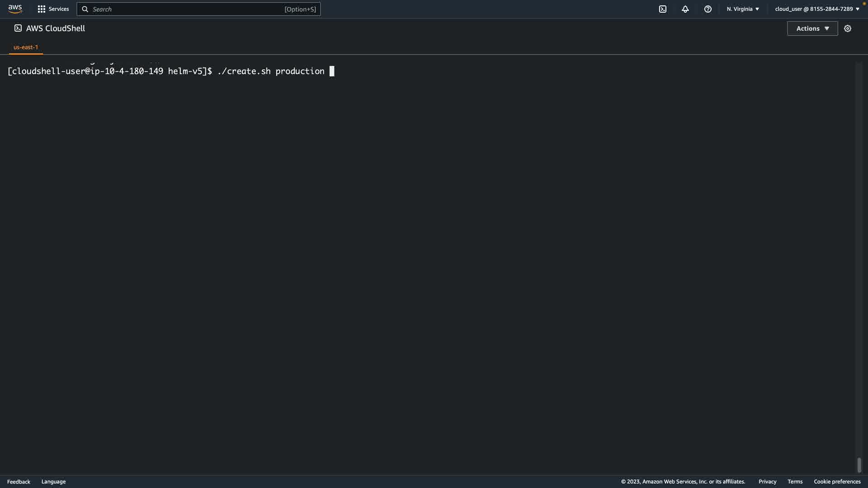Click the Services menu label
868x488 pixels.
tap(59, 9)
